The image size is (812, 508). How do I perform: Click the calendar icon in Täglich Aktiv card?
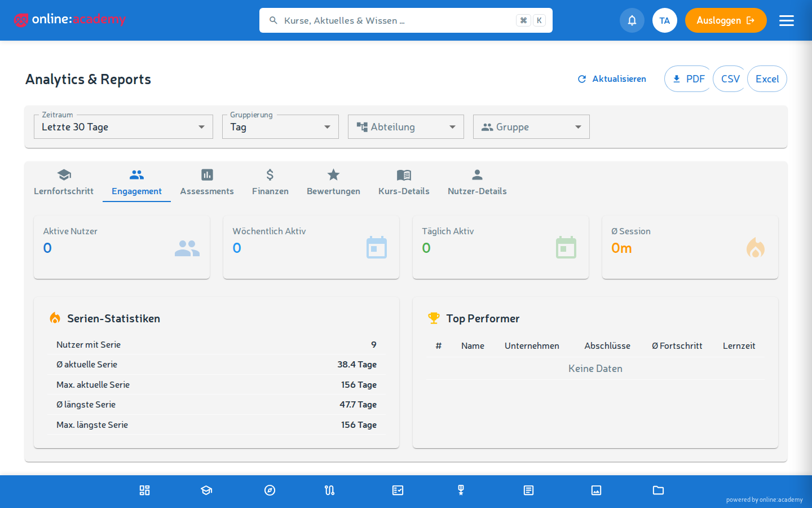(x=566, y=247)
